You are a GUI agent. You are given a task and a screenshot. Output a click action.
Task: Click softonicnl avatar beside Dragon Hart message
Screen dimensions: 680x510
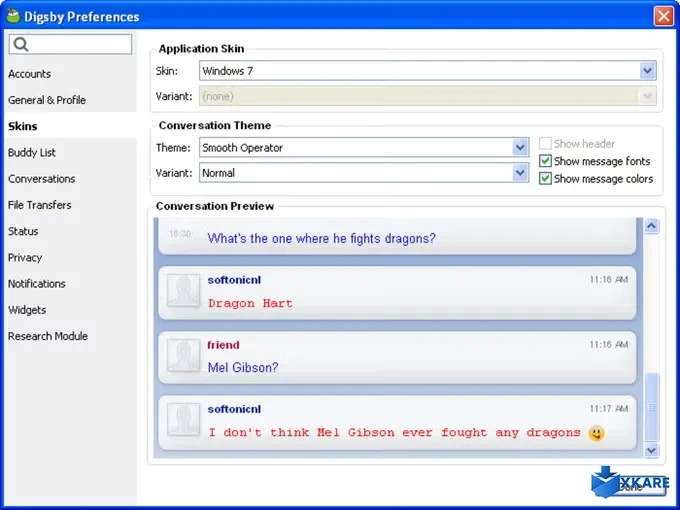(183, 290)
